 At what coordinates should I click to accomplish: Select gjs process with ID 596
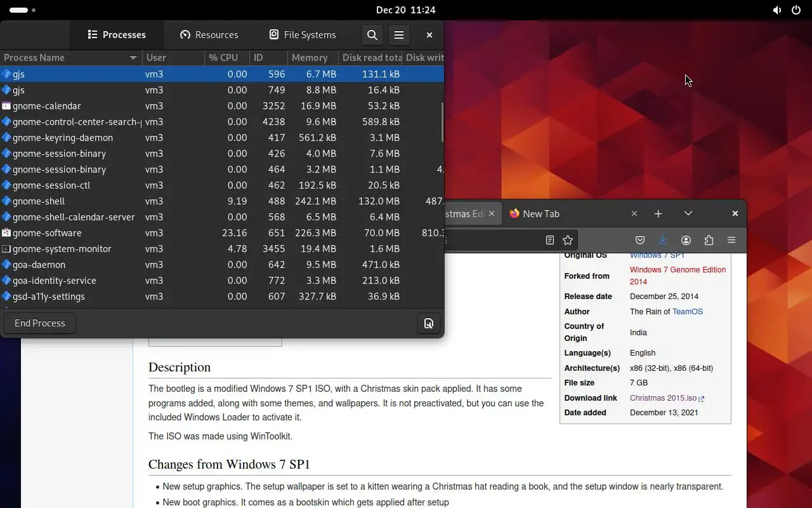[222, 74]
